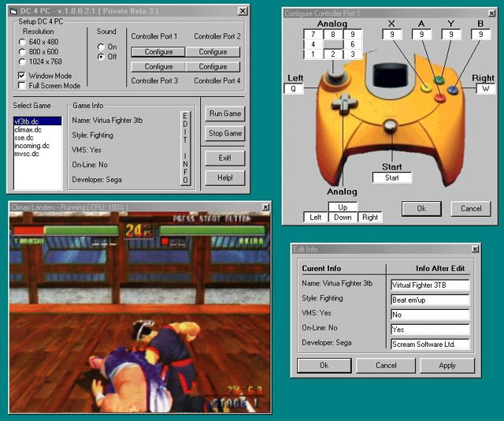Click the D-pad Down mapping field
The height and width of the screenshot is (421, 504).
coord(343,218)
